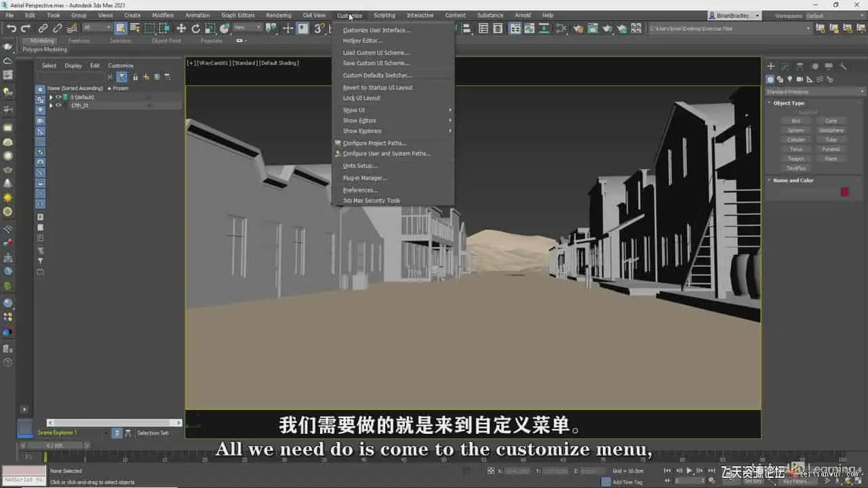
Task: Create a Box primitive button
Action: tap(796, 121)
